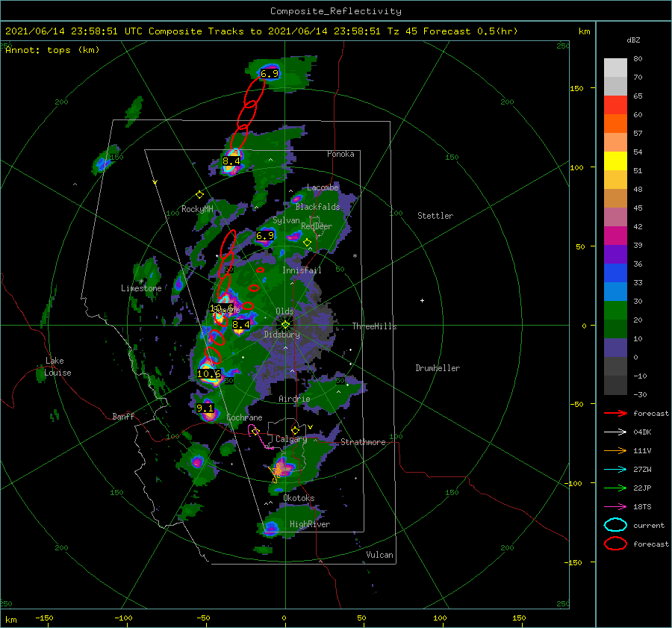This screenshot has width=672, height=628.
Task: Click the Vulcan city label
Action: pos(380,555)
